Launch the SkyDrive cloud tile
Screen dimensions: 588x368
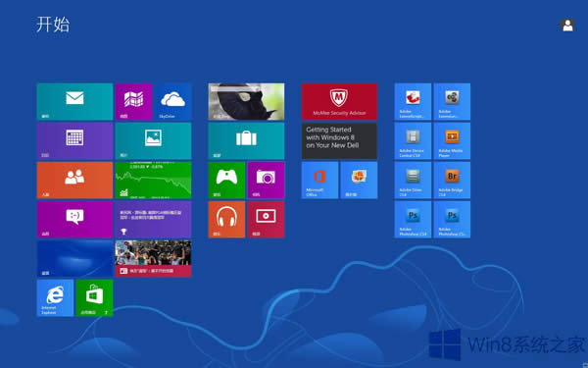coord(172,102)
